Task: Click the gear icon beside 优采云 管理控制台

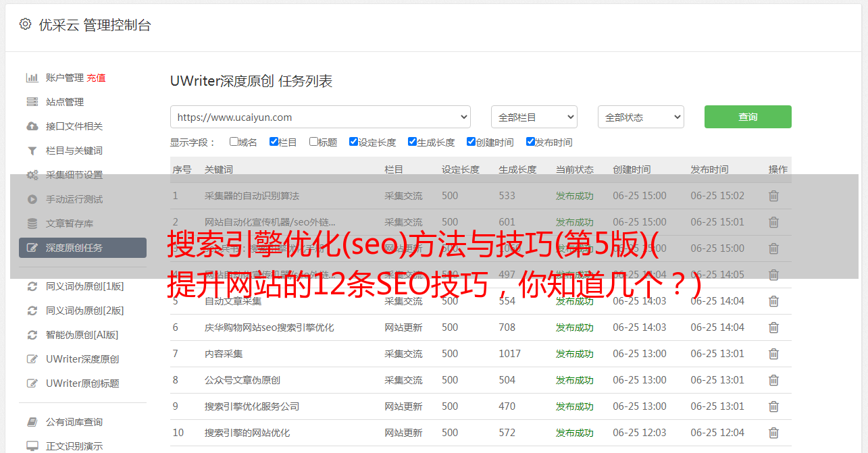Action: point(25,24)
